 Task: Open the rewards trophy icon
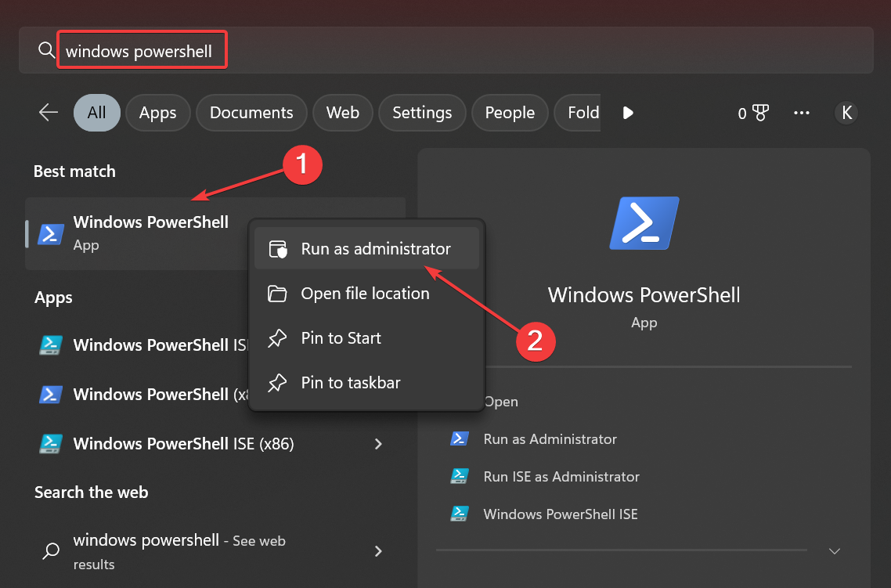point(760,113)
